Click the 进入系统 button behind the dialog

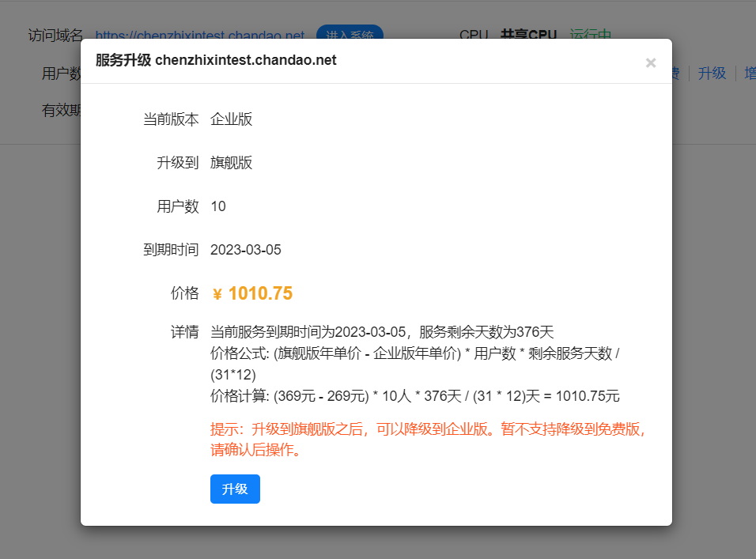350,35
